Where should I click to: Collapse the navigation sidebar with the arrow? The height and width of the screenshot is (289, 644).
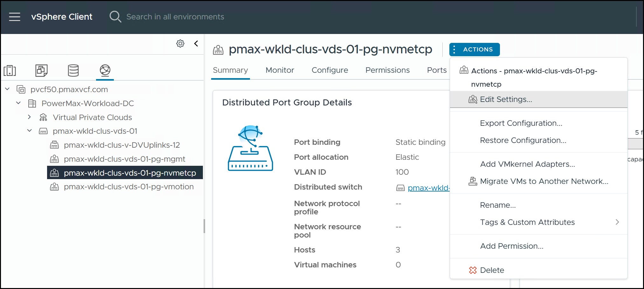click(x=196, y=44)
